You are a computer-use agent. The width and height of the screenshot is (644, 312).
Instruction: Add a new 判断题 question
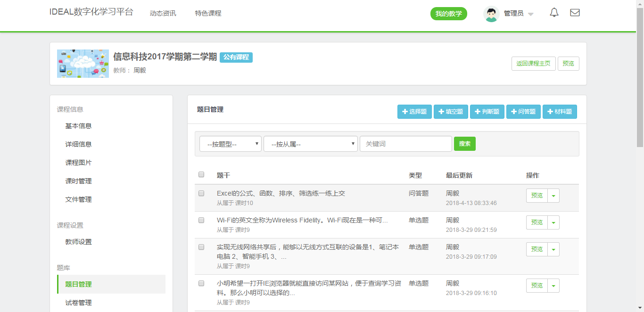pyautogui.click(x=487, y=112)
